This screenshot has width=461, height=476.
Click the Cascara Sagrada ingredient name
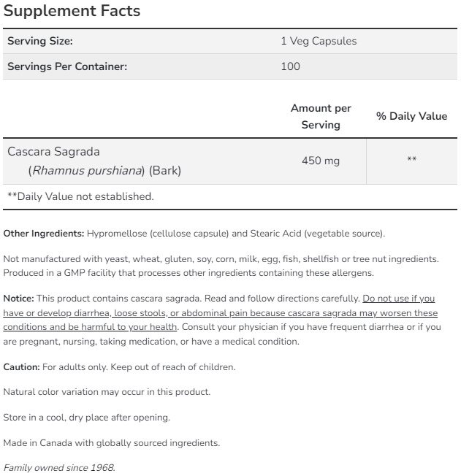pyautogui.click(x=53, y=152)
